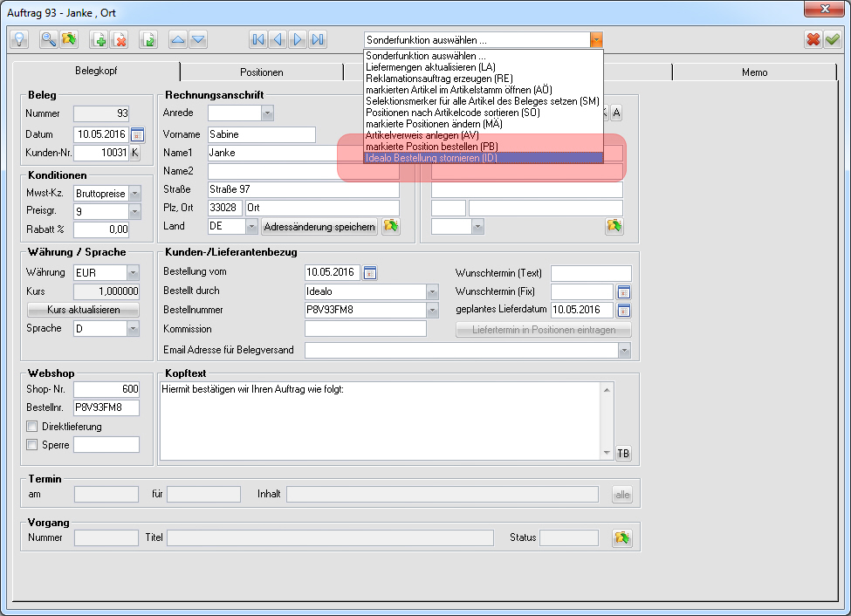This screenshot has width=851, height=616.
Task: Open the Land dropdown showing DE
Action: coord(251,227)
